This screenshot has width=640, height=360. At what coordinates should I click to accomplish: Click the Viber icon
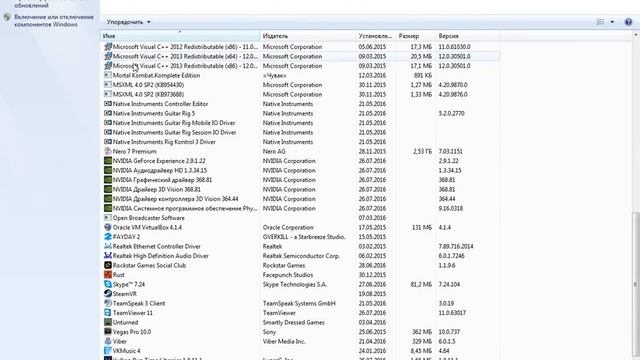108,341
